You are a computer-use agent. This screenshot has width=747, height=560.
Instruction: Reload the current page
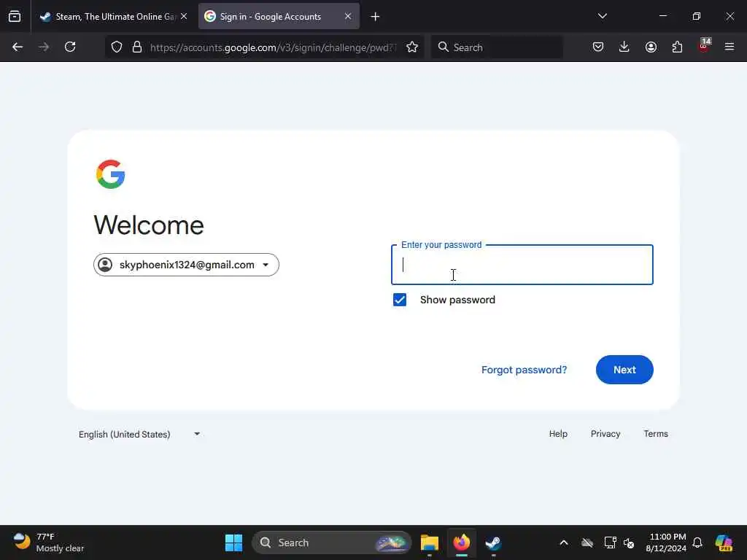click(x=70, y=47)
